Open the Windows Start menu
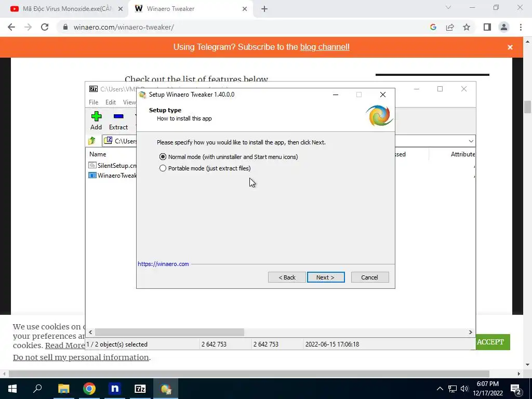Screen dimensions: 532x399 [12, 389]
